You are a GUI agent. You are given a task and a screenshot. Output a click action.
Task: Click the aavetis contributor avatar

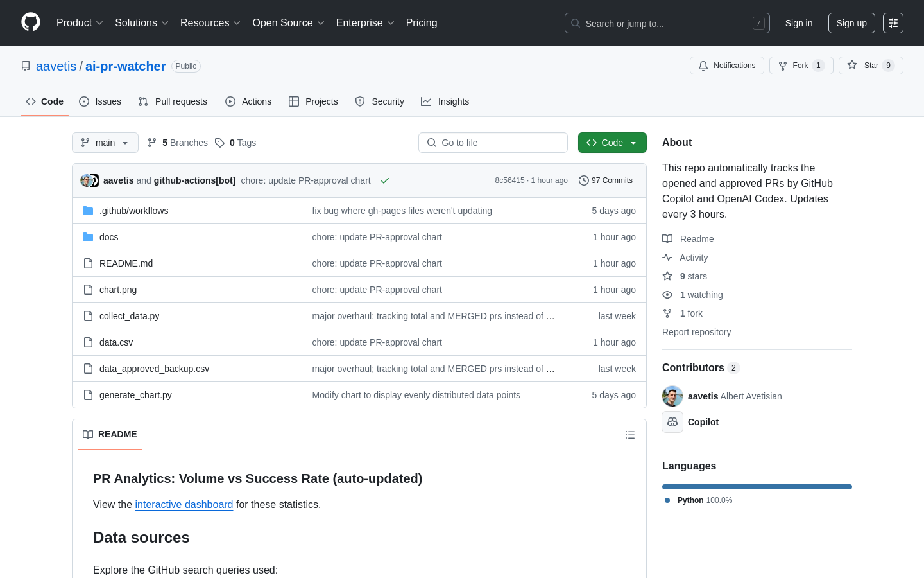click(x=672, y=396)
